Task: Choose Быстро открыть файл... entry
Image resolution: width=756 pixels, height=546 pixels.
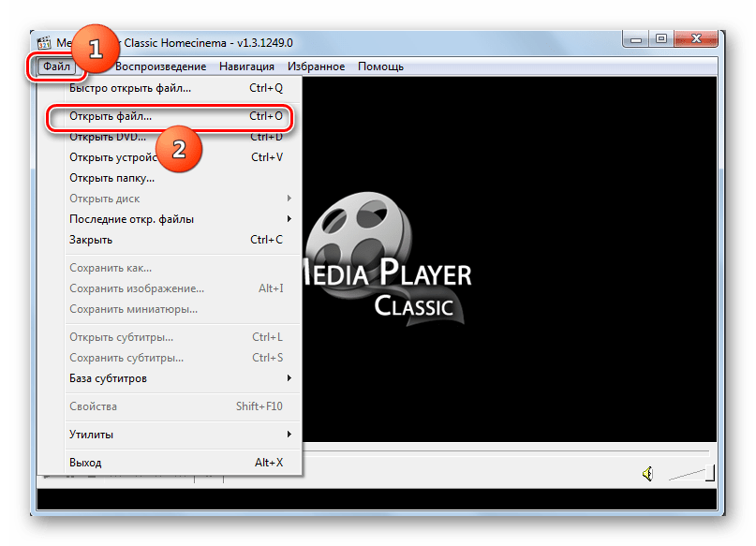Action: (x=184, y=88)
